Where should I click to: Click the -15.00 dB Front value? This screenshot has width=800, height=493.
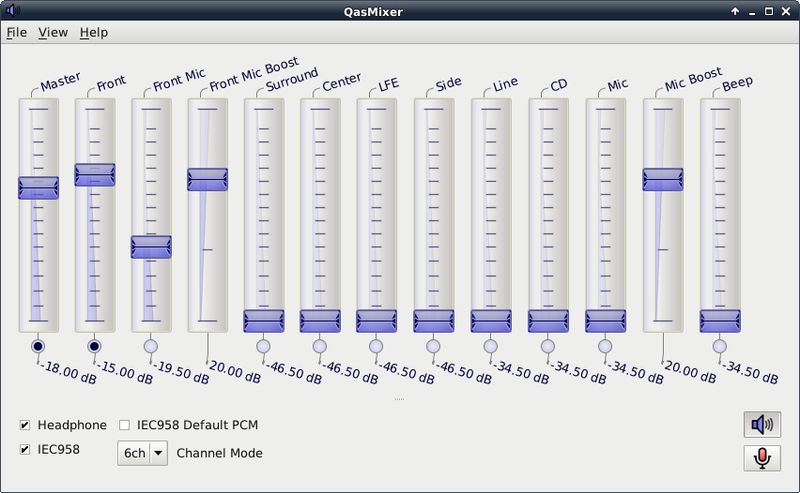[x=126, y=373]
